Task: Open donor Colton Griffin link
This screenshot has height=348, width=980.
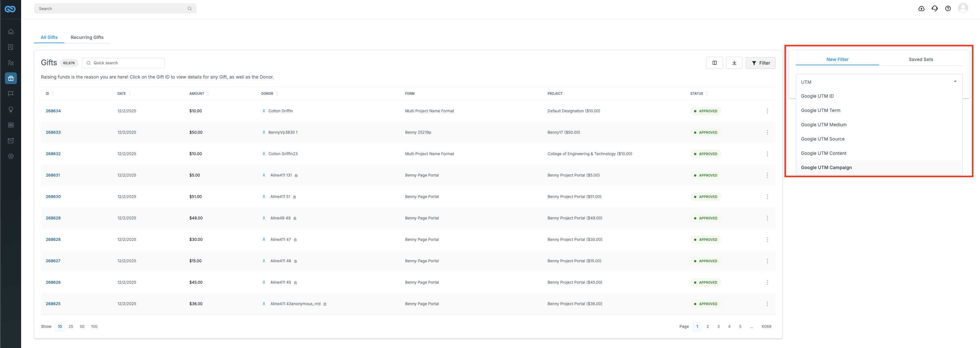Action: tap(280, 111)
